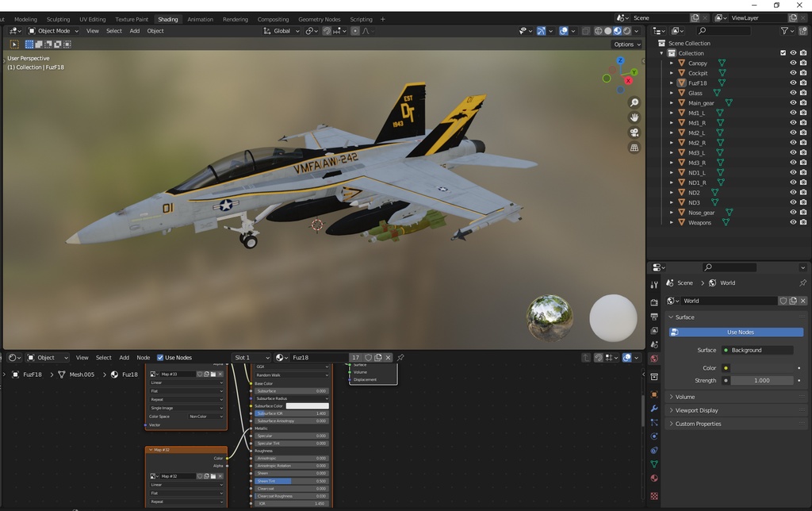Image resolution: width=812 pixels, height=511 pixels.
Task: Switch viewport to Rendered shading mode
Action: click(626, 30)
